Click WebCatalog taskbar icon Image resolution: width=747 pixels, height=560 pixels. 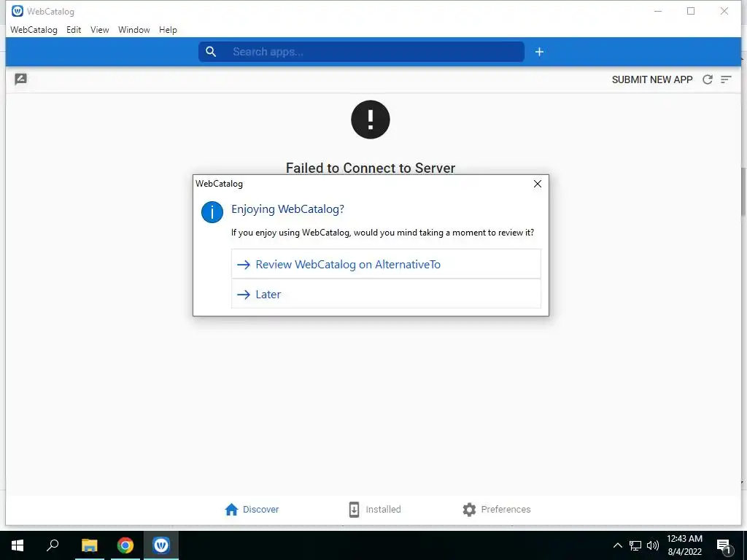pos(161,545)
